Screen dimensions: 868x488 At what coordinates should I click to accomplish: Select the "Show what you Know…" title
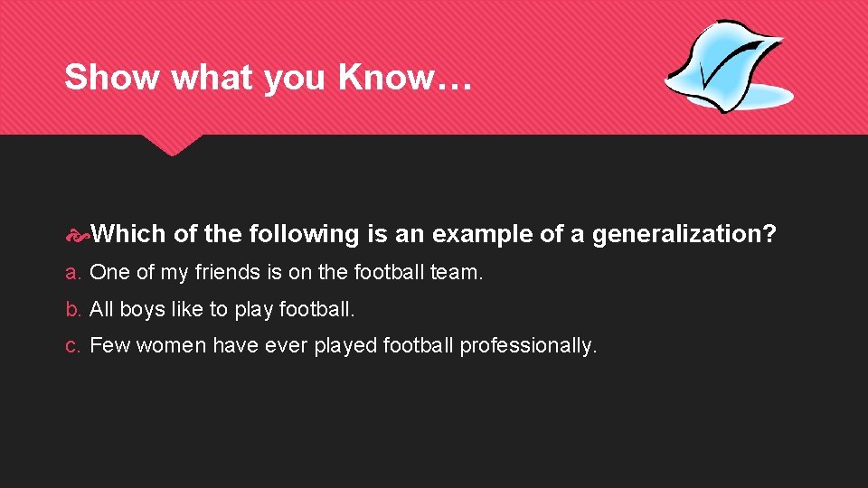tap(268, 78)
